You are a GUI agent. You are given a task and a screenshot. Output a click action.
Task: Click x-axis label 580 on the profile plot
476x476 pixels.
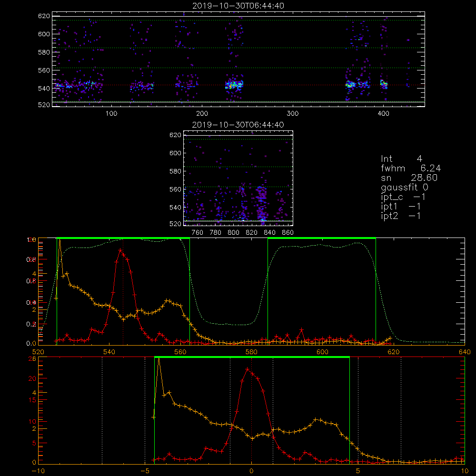[251, 352]
